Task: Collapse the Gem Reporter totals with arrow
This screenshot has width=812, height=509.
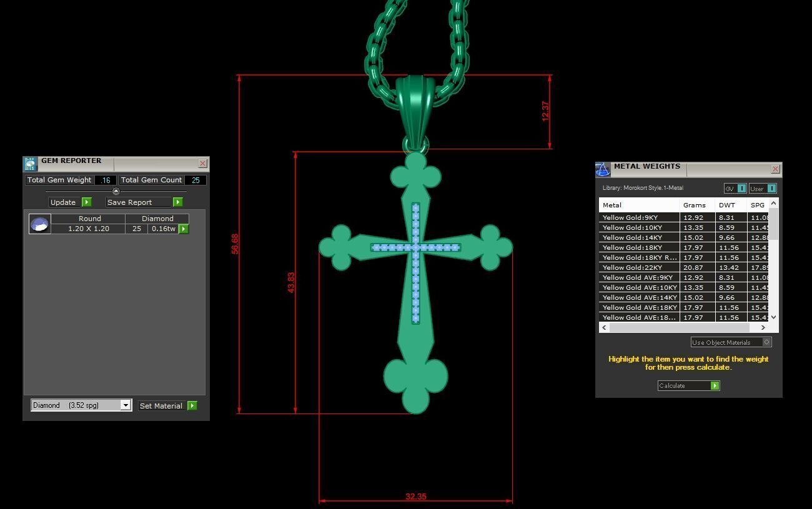Action: [x=116, y=191]
